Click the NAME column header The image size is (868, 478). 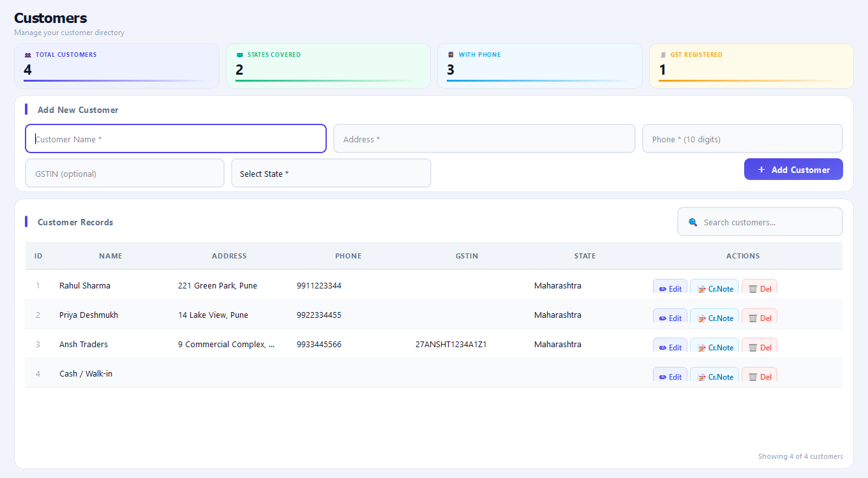[110, 256]
